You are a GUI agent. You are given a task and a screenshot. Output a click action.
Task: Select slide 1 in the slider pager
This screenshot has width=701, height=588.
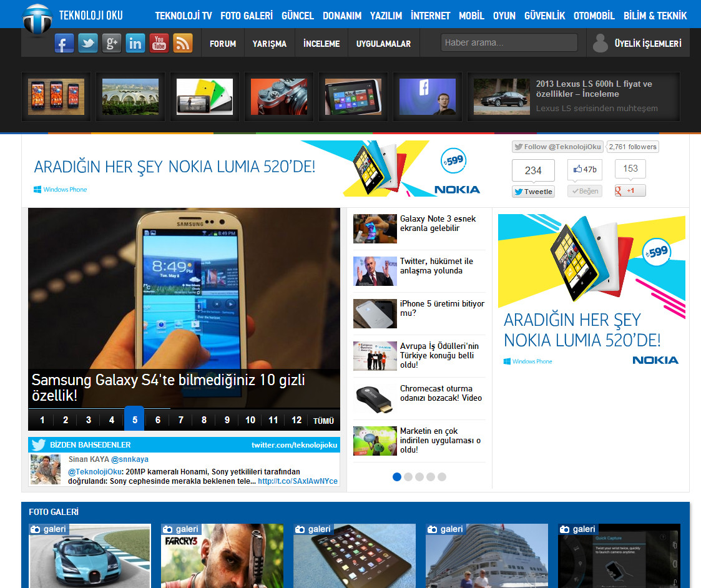(42, 420)
